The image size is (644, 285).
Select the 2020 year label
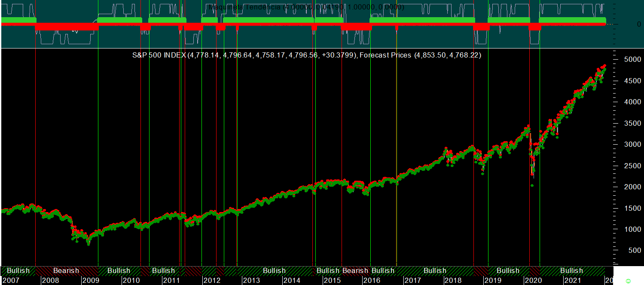click(533, 280)
